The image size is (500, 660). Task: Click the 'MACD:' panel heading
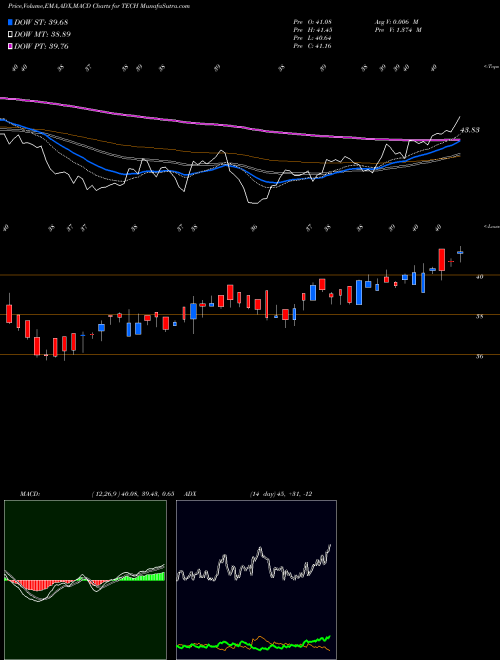pos(30,494)
